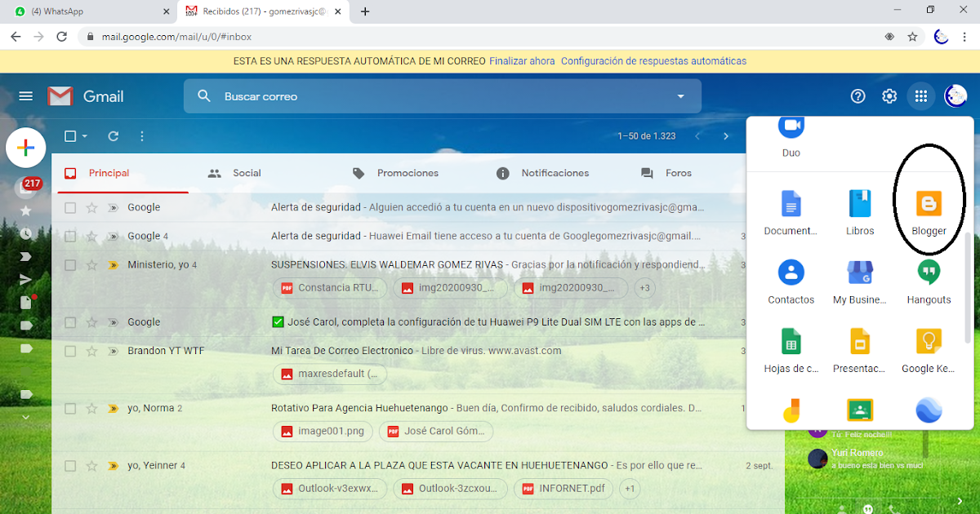Screen dimensions: 980x514
Task: Open the toolbar More three-dots menu
Action: [142, 136]
